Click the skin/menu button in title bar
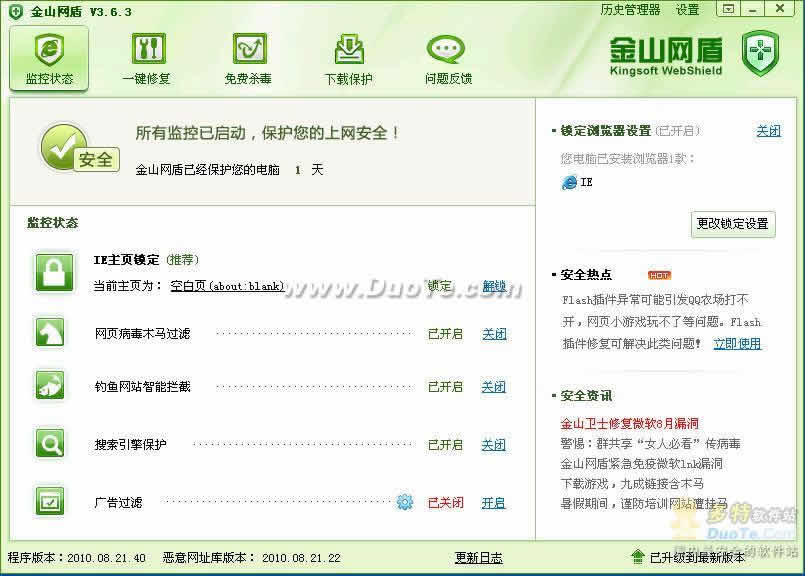The image size is (805, 576). point(728,9)
